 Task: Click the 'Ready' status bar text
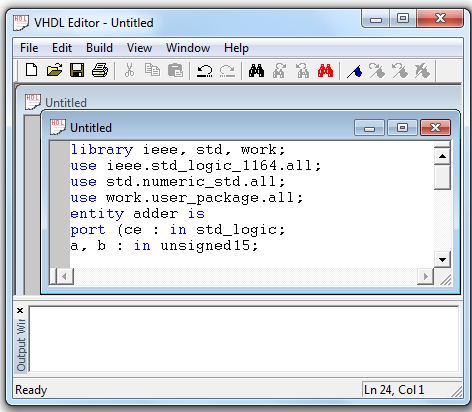[x=31, y=390]
